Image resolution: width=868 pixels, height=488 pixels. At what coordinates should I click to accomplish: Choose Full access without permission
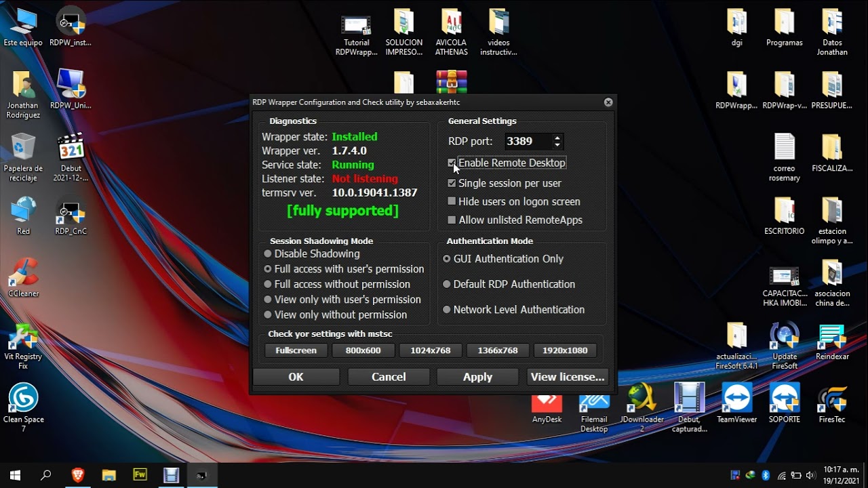[268, 284]
